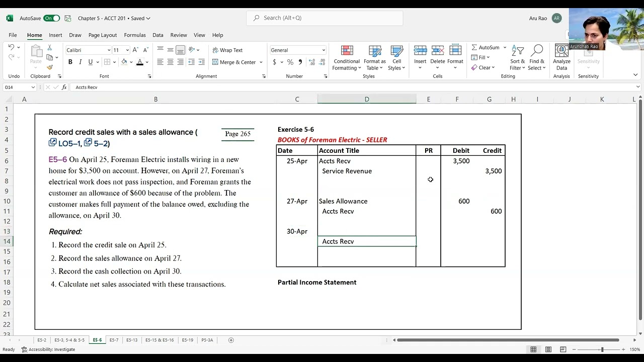
Task: Select the E5-7 sheet tab
Action: click(114, 340)
